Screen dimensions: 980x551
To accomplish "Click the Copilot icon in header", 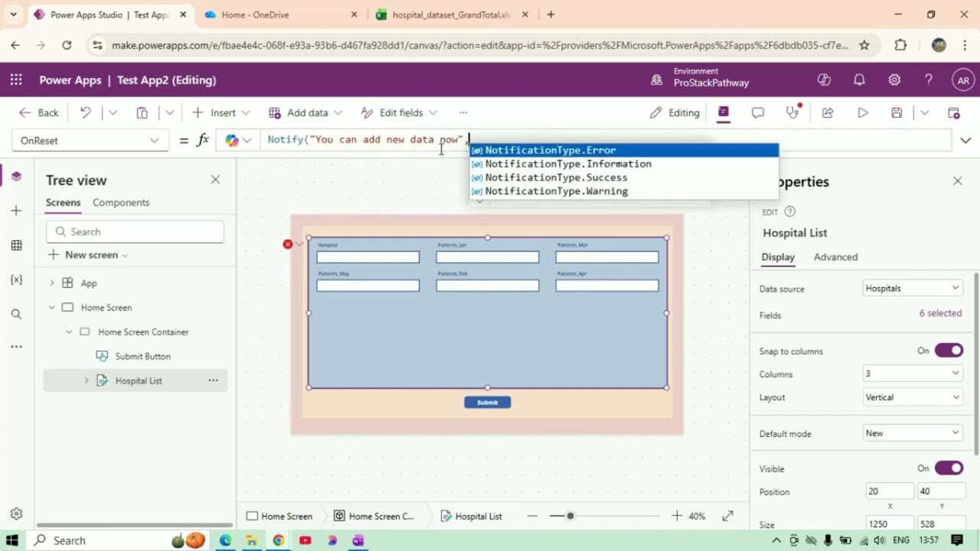I will 824,80.
